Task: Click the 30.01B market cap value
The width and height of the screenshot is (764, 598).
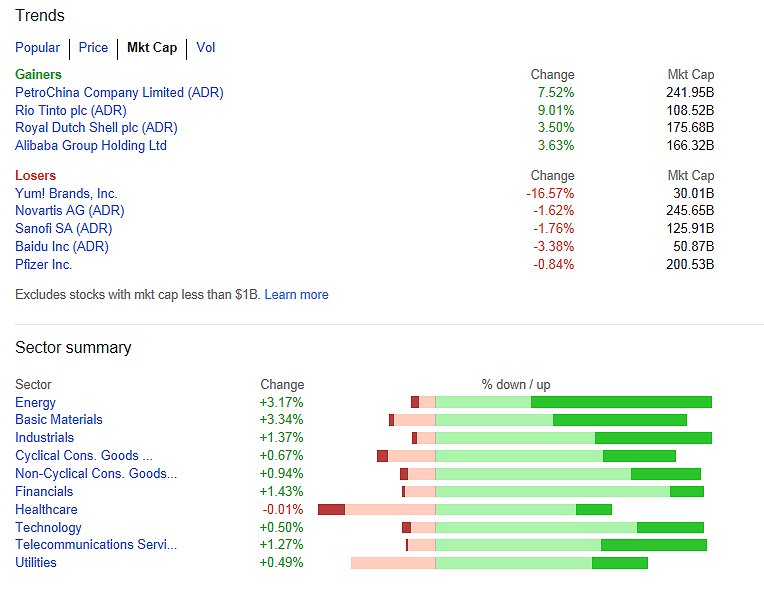Action: point(694,193)
